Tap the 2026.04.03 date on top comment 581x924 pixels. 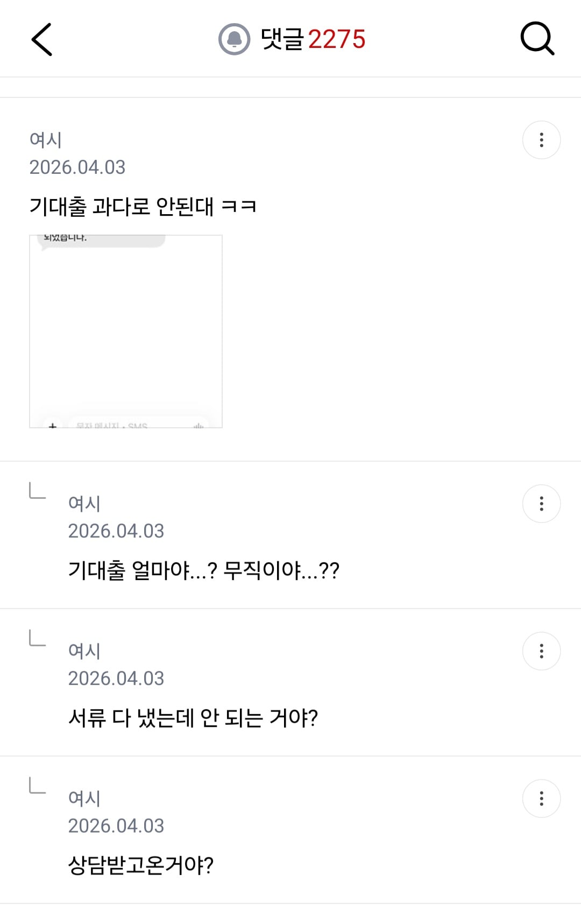77,167
